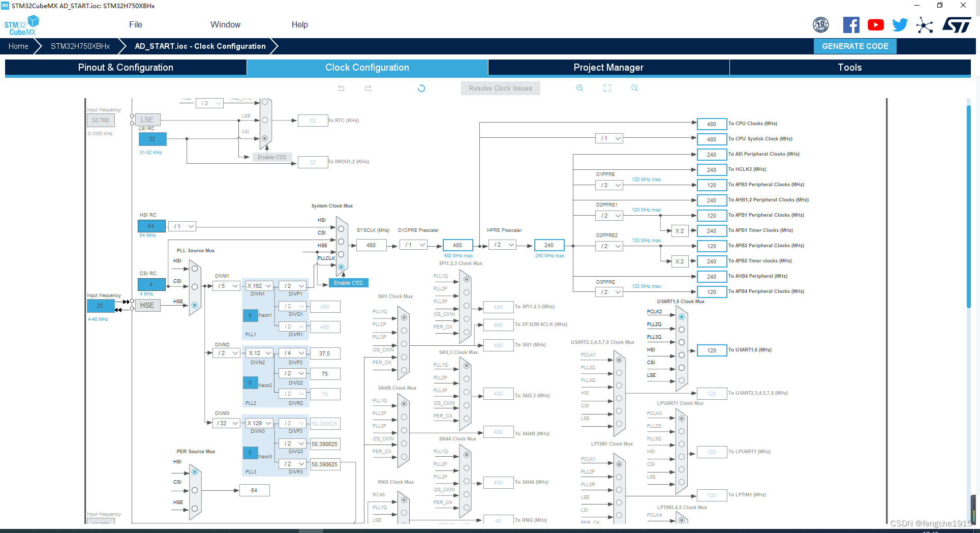Open the YouTube icon link

click(x=876, y=25)
